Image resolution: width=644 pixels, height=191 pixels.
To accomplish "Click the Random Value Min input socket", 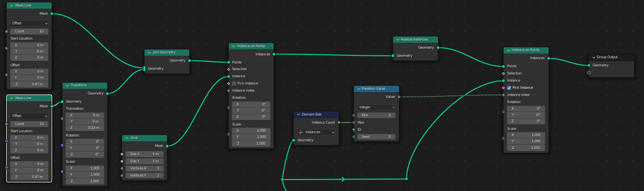I will coord(354,115).
